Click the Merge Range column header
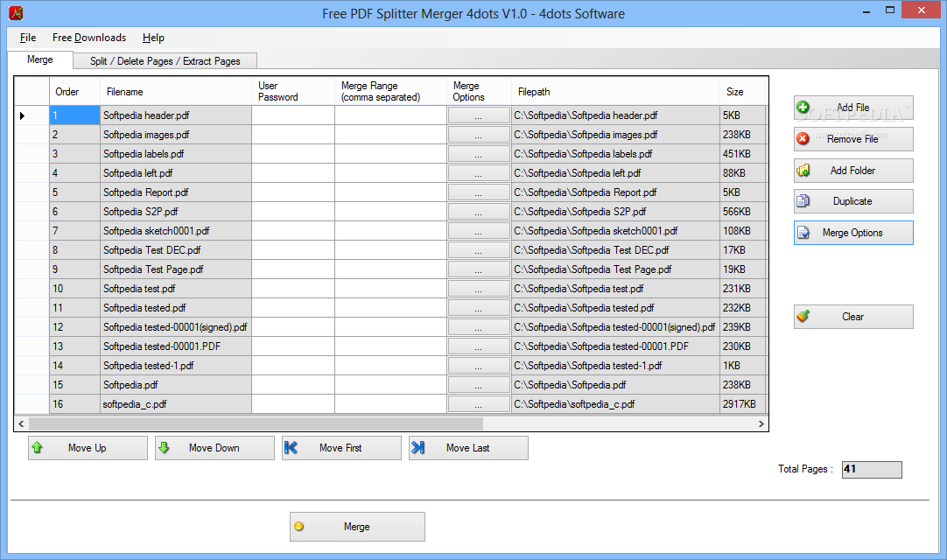The width and height of the screenshot is (947, 560). pyautogui.click(x=390, y=91)
